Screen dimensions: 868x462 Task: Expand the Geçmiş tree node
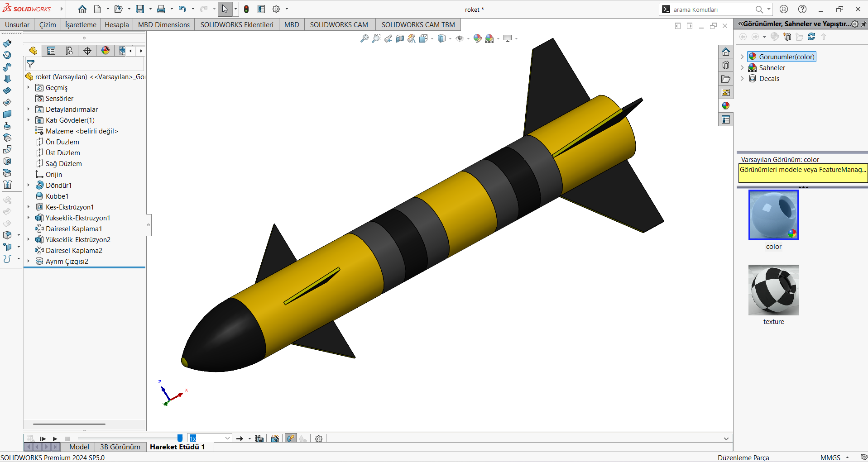coord(29,87)
